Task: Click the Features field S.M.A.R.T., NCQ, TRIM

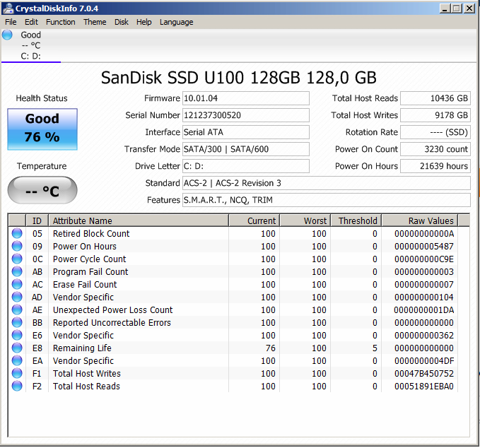Action: click(x=327, y=200)
